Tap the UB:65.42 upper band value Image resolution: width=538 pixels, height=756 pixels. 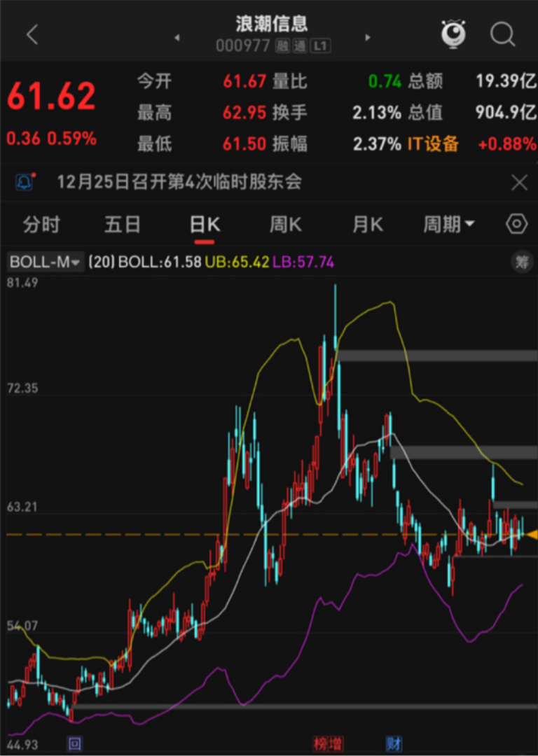(x=237, y=262)
